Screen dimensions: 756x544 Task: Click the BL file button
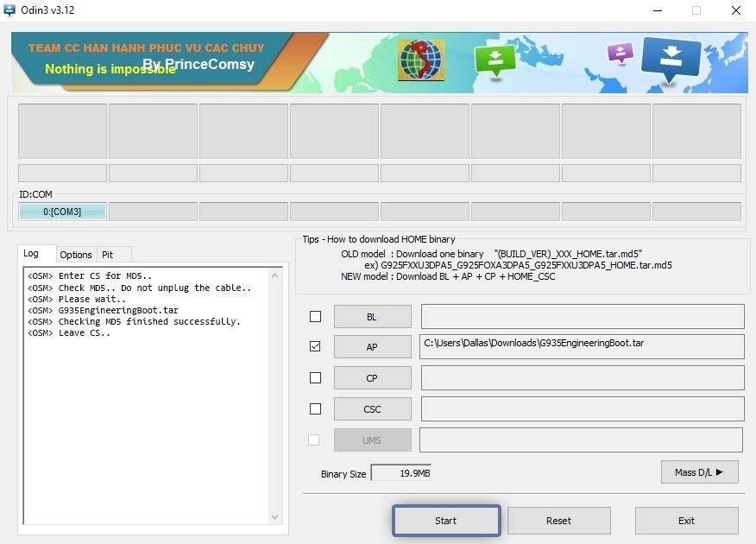(x=373, y=317)
